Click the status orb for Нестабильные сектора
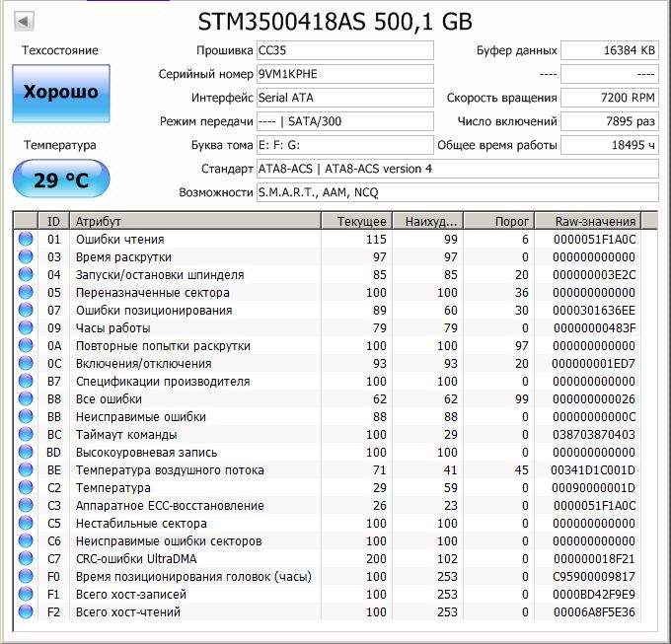 [x=26, y=524]
